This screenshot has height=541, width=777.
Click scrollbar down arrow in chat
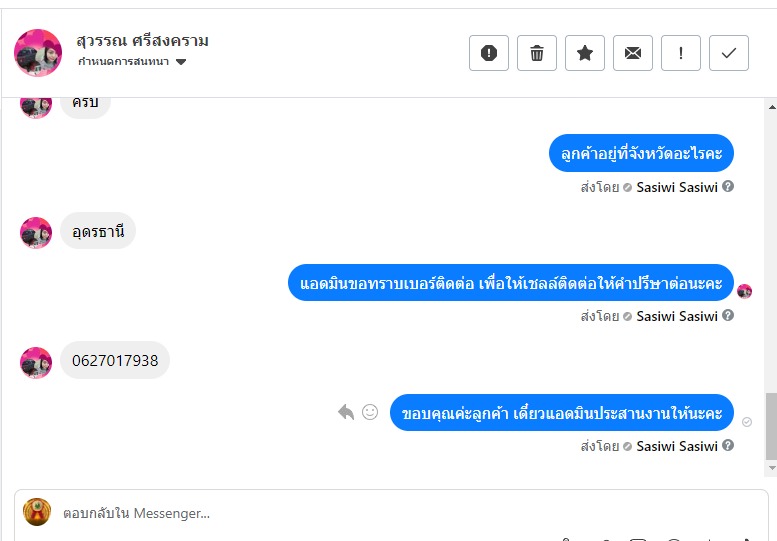click(x=772, y=468)
